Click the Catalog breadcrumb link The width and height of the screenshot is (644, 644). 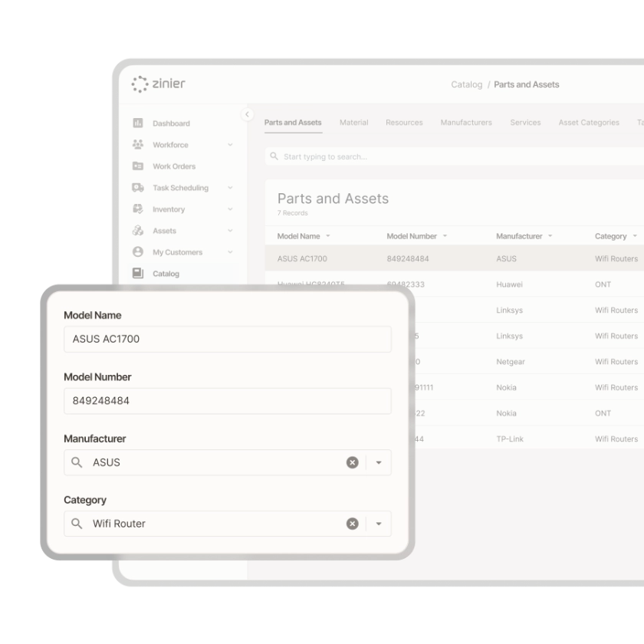click(467, 84)
